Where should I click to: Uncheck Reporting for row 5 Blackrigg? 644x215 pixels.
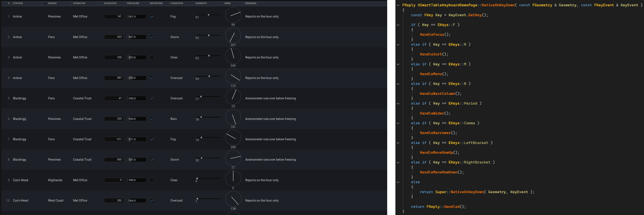152,98
